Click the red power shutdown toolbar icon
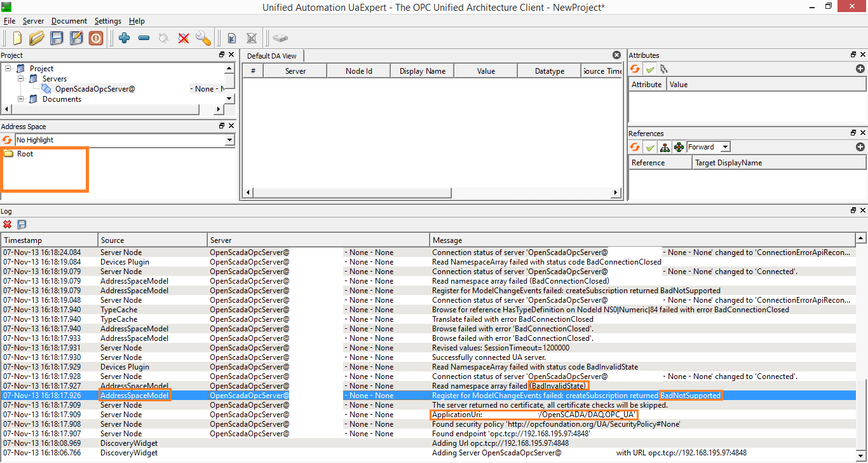 (96, 38)
